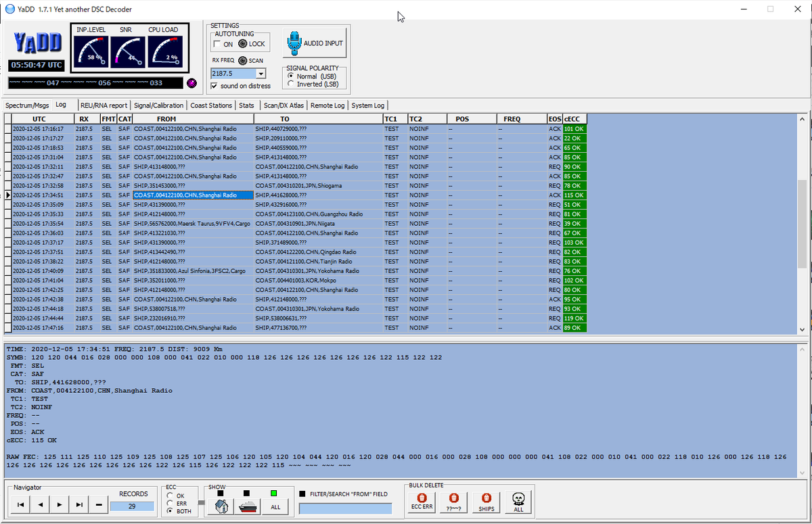
Task: Click the RECORDS count field showing 29
Action: tap(133, 506)
